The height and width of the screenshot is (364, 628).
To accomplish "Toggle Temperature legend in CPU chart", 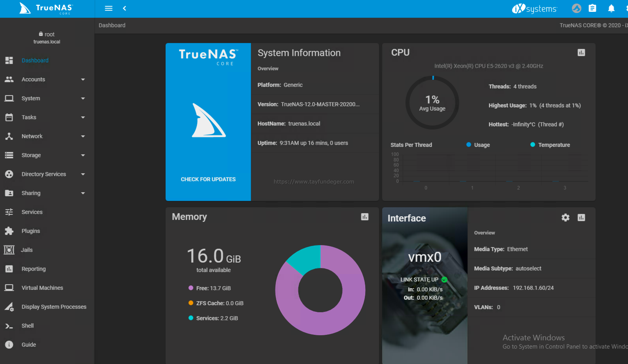I will (x=550, y=145).
